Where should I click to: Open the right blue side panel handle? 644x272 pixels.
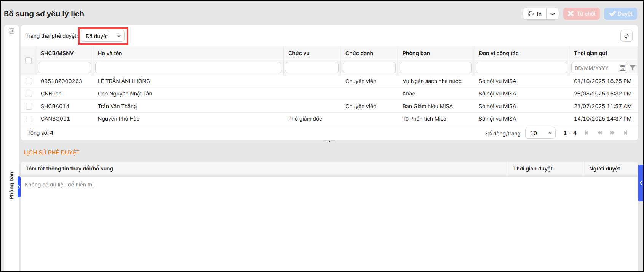pos(641,183)
